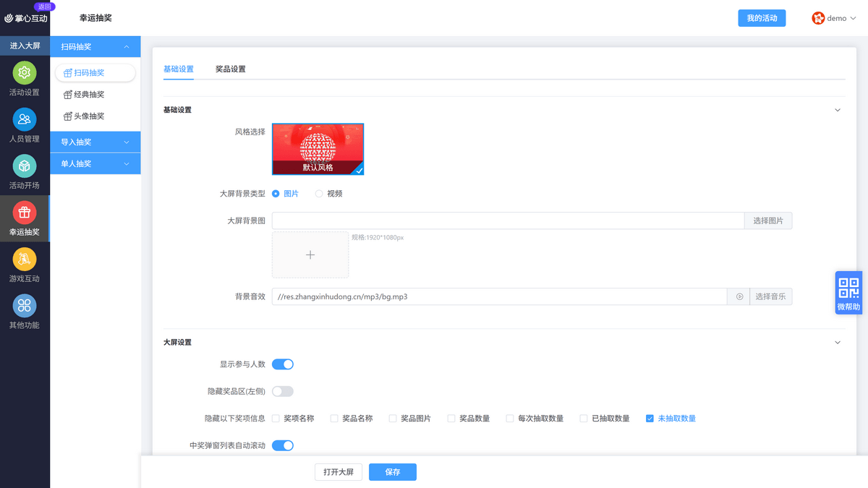
Task: Open the demo account dropdown arrow
Action: 854,19
